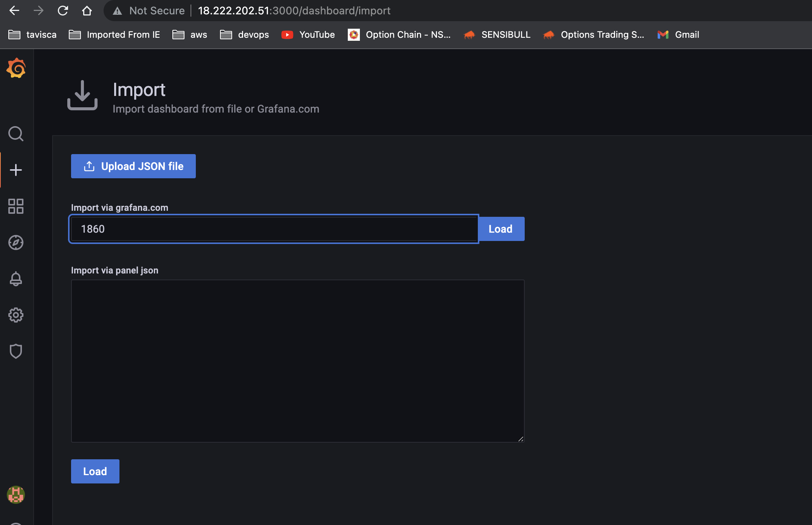Screen dimensions: 812x525
Task: Click the user avatar at sidebar bottom
Action: pos(16,496)
